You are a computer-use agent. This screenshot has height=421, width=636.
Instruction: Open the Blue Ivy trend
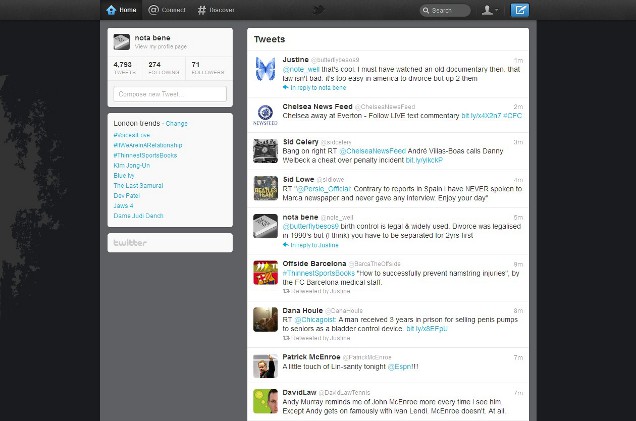(x=124, y=176)
